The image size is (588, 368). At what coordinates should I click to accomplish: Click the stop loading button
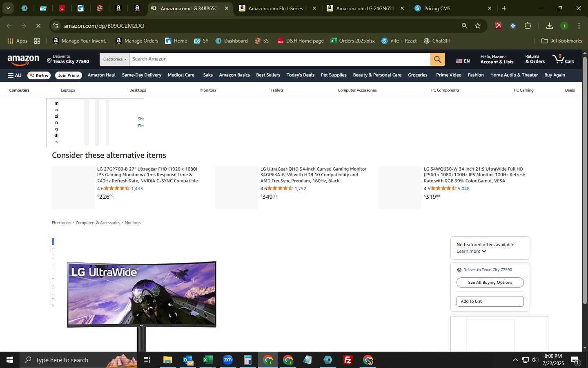point(38,26)
